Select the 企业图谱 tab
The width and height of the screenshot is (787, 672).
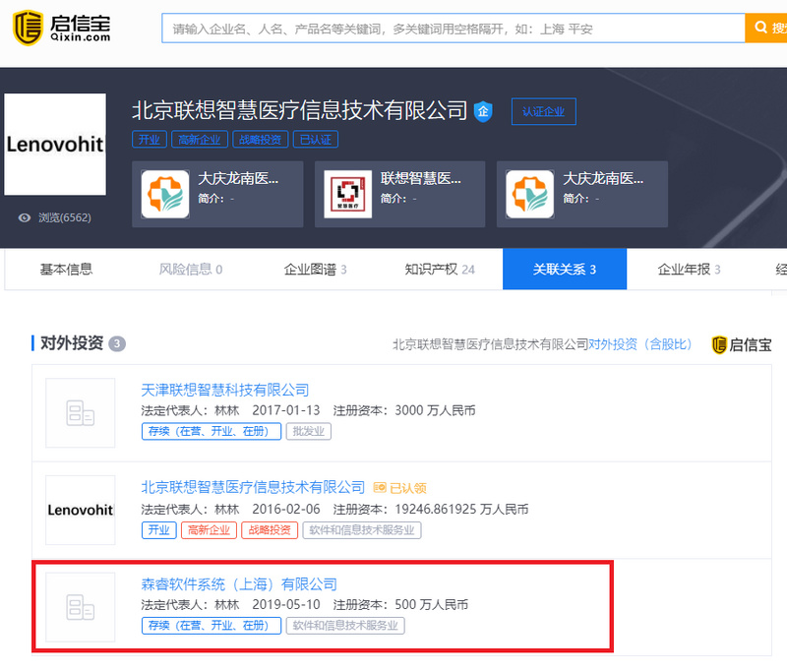coord(315,269)
